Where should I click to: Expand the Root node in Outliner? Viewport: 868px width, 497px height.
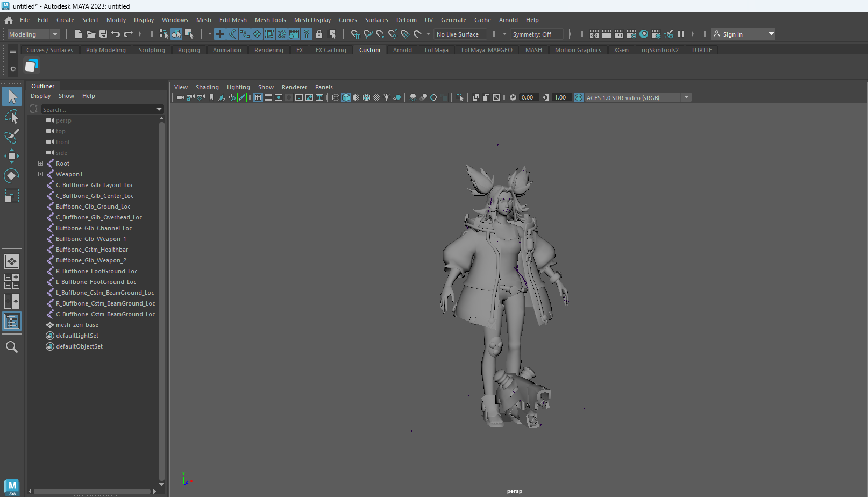40,163
